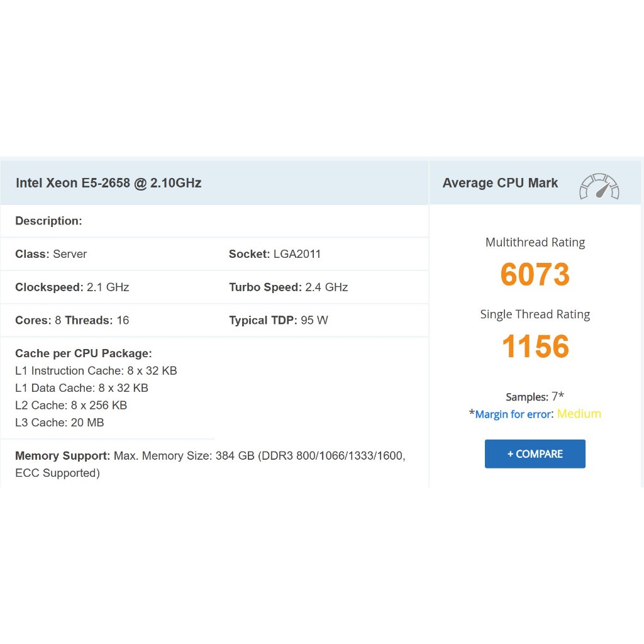Click the Cache per CPU Package heading
Screen dimensions: 644x644
(x=84, y=353)
